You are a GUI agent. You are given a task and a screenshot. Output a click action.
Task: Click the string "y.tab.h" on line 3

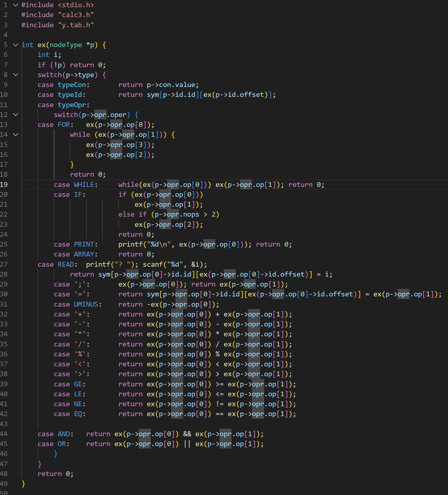(x=76, y=25)
